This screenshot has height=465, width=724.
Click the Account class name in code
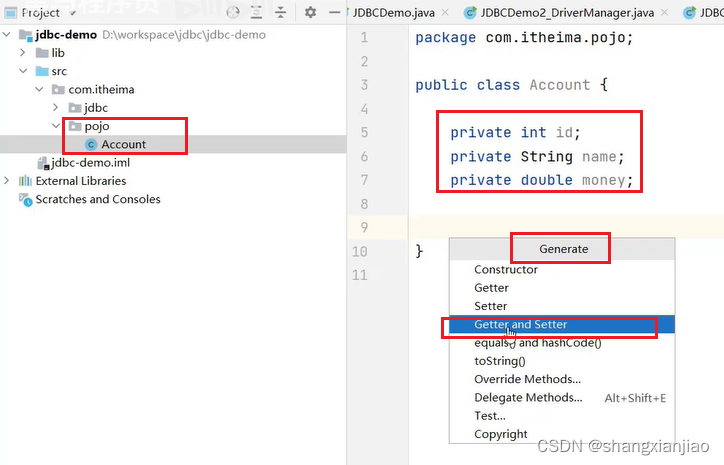560,85
